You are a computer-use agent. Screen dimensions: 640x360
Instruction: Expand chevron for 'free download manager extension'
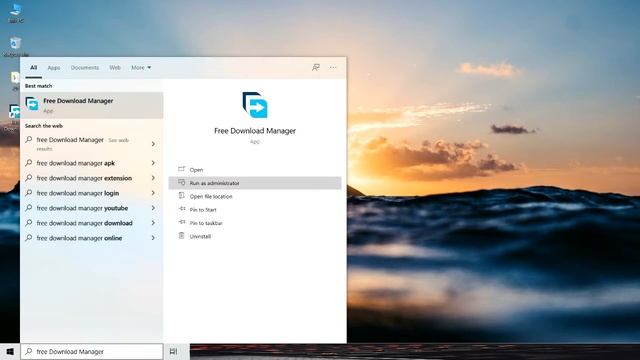point(153,178)
